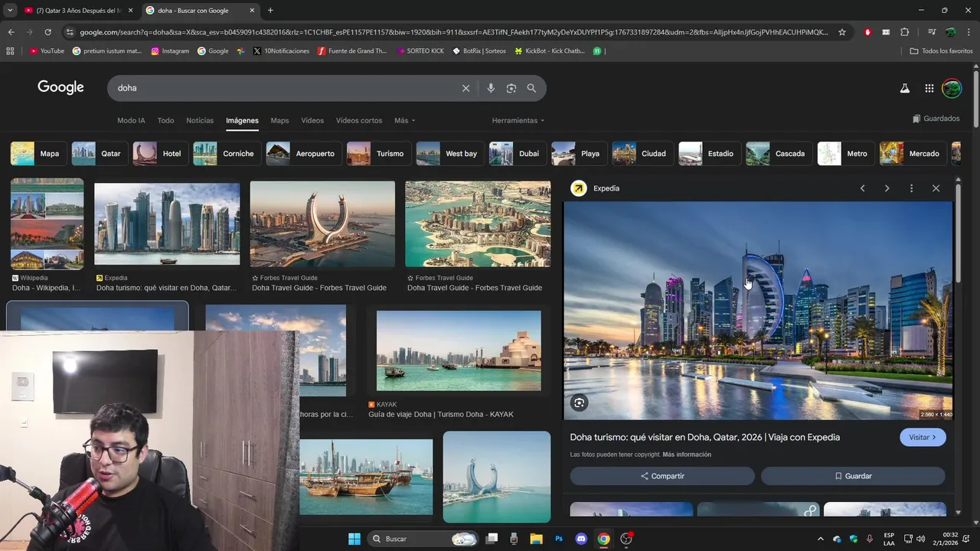The width and height of the screenshot is (980, 551).
Task: Open File Explorer from the taskbar
Action: [536, 539]
